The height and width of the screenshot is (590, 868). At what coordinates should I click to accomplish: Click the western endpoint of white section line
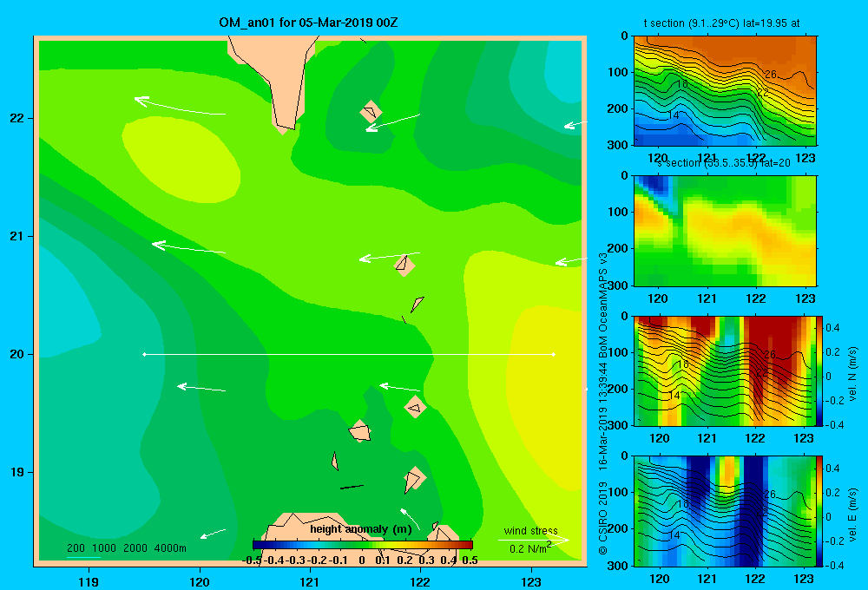point(144,354)
